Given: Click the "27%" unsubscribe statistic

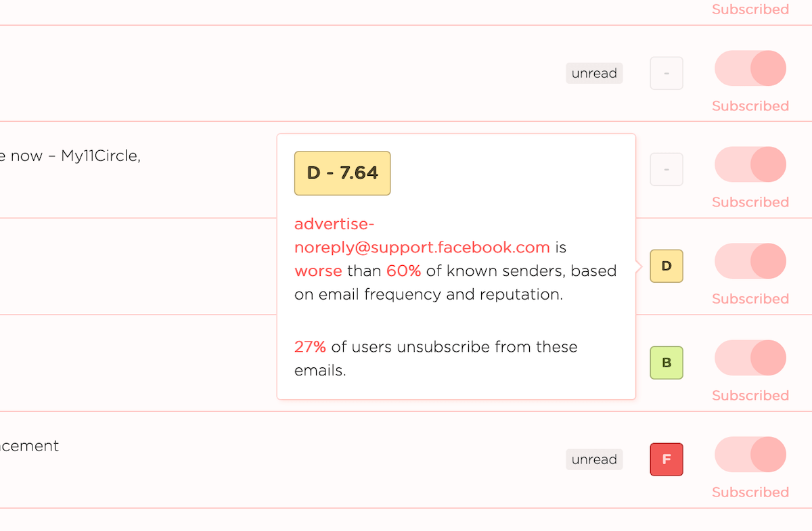Looking at the screenshot, I should [x=310, y=346].
